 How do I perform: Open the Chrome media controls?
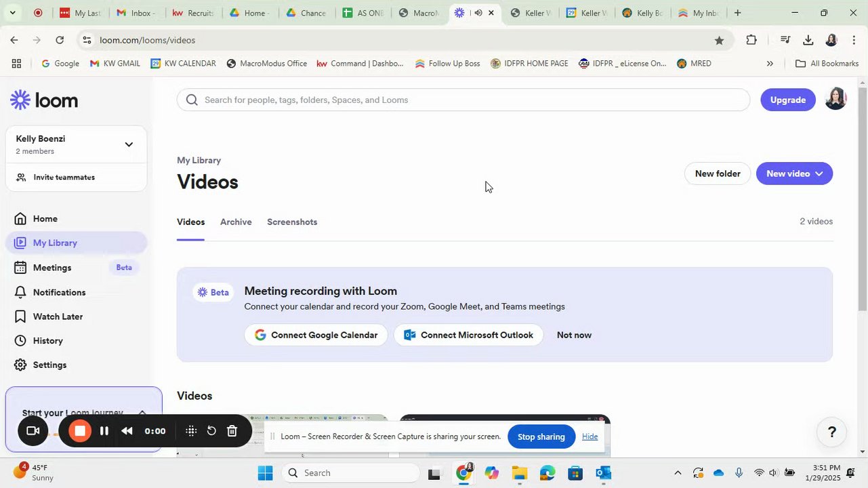coord(785,40)
